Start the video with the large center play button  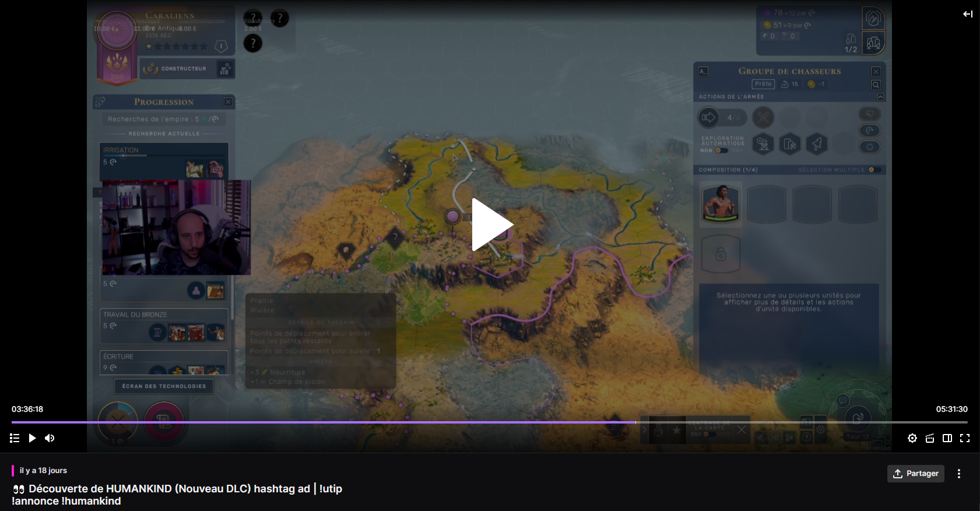(491, 225)
